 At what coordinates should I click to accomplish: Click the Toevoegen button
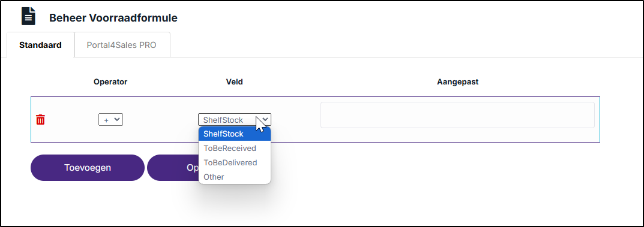click(88, 168)
